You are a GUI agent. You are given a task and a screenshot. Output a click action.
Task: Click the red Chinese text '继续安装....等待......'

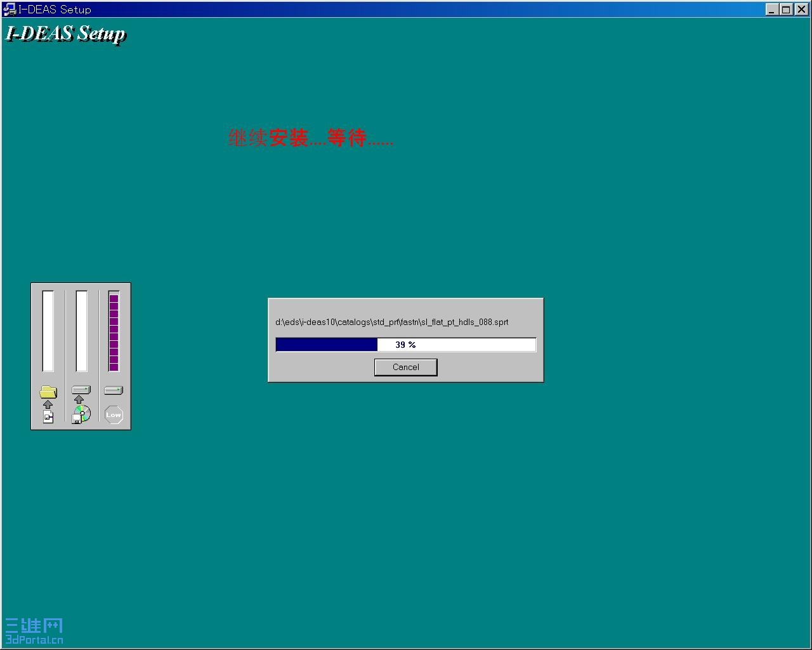(311, 138)
